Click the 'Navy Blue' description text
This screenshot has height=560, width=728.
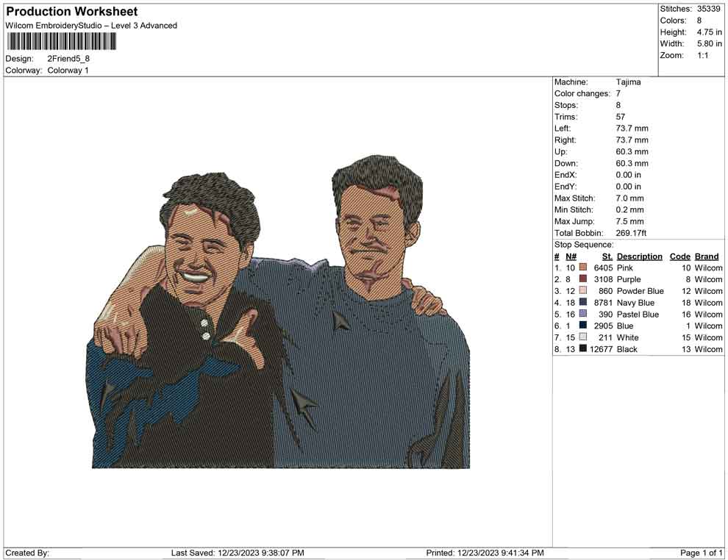pos(635,303)
